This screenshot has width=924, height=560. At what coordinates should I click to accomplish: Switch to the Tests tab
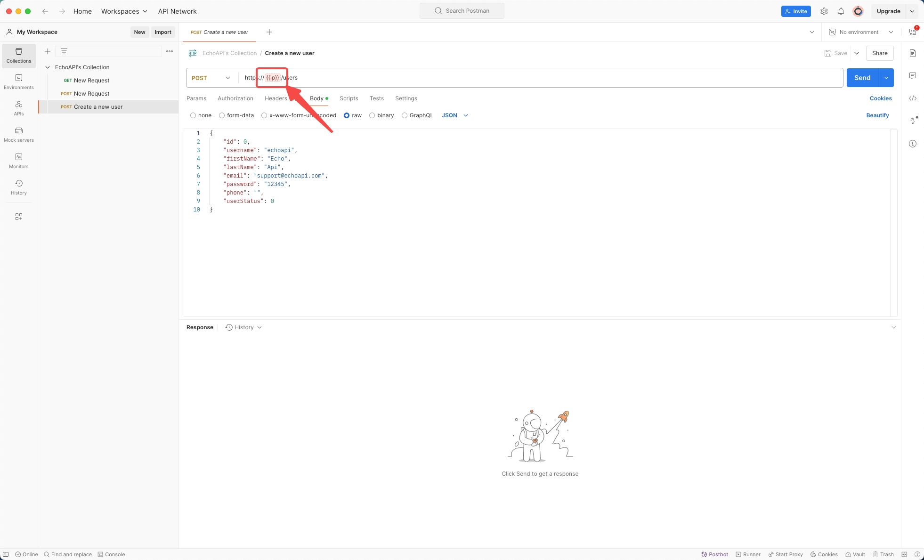click(x=375, y=98)
